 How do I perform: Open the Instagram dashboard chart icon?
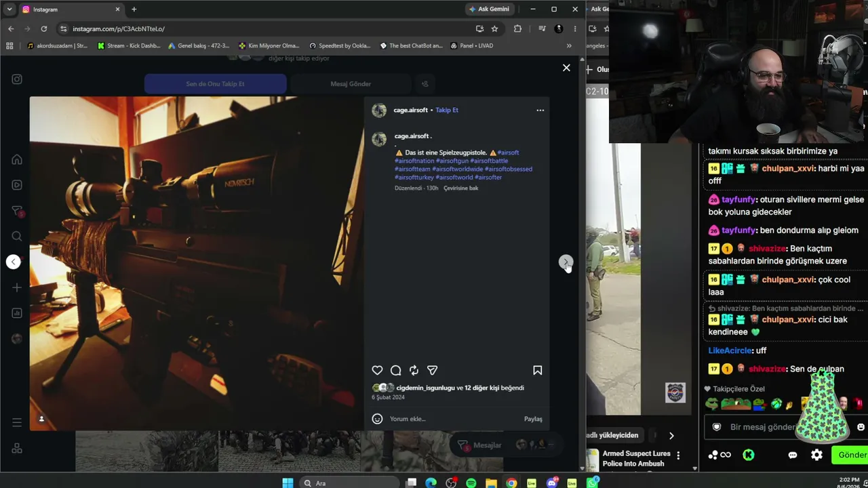click(17, 313)
